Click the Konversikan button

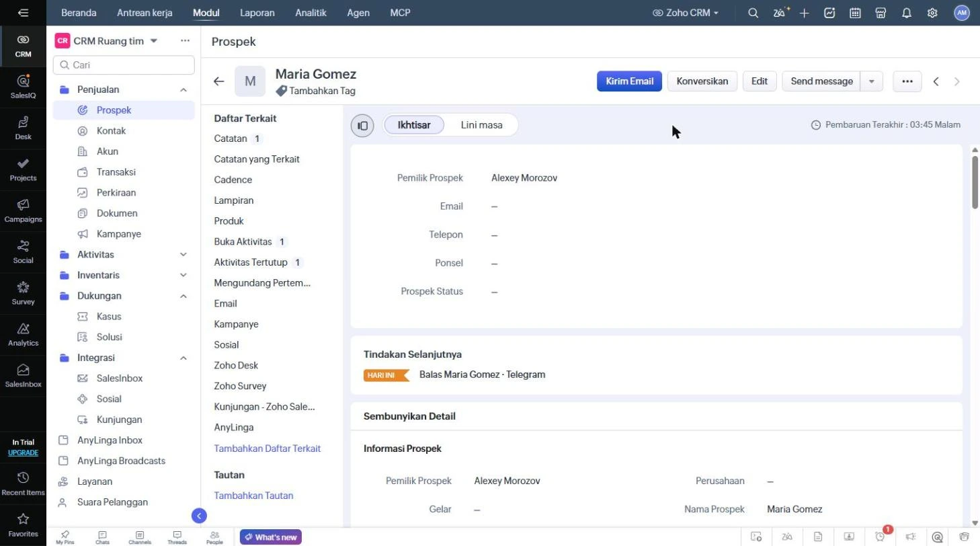click(x=702, y=81)
